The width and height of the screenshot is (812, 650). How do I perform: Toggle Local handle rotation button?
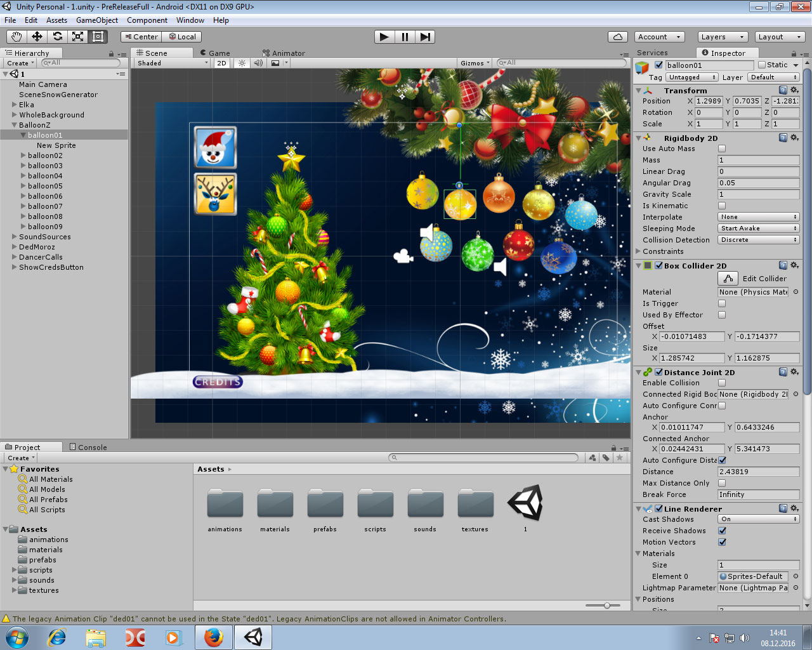pos(182,37)
